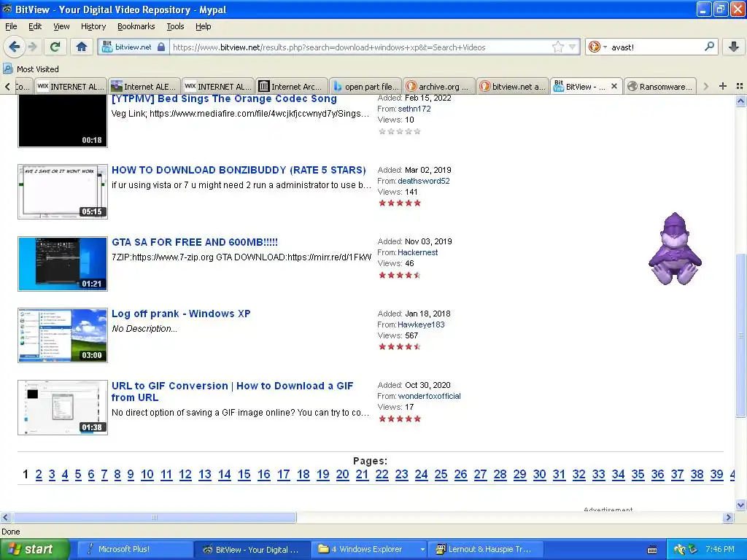Open the Tools menu
Viewport: 747px width, 560px height.
tap(175, 26)
